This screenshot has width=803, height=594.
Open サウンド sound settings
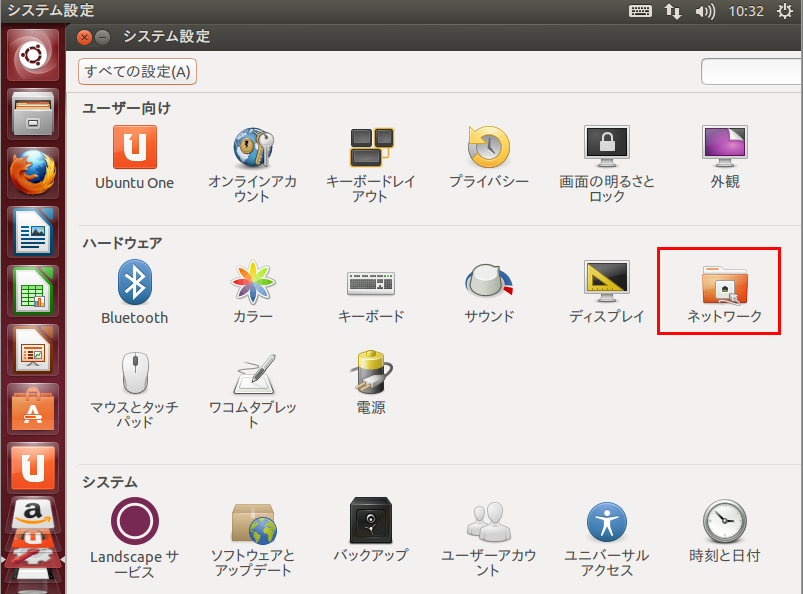tap(489, 292)
